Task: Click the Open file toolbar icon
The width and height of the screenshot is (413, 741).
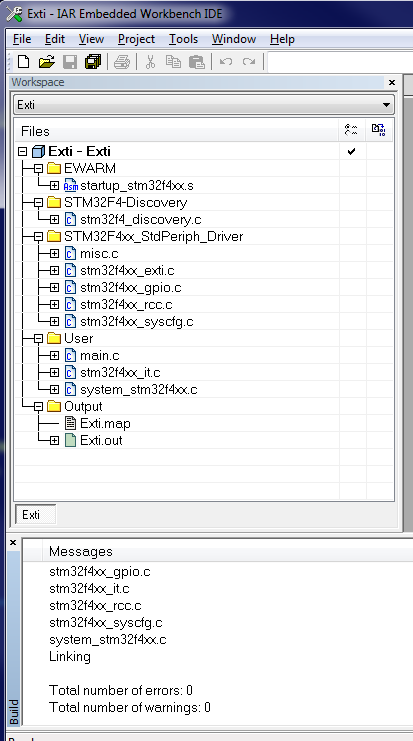Action: coord(47,61)
